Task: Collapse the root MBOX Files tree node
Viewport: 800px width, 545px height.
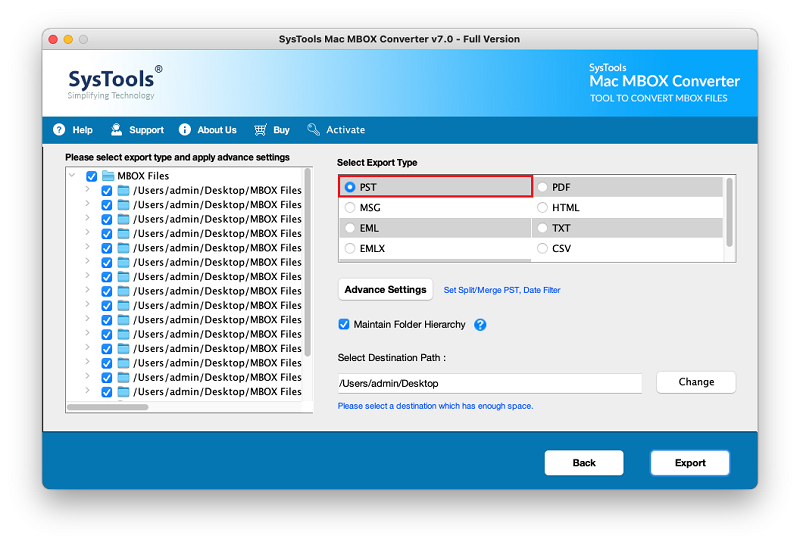Action: [72, 176]
